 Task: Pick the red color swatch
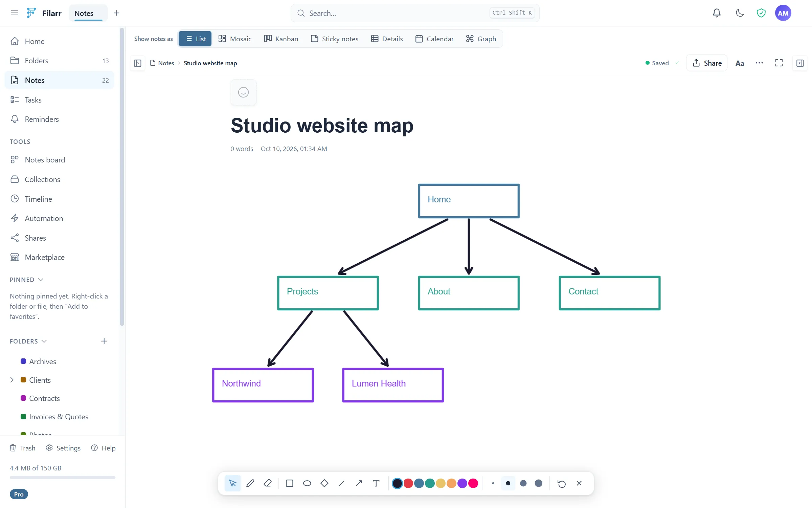[x=408, y=483]
